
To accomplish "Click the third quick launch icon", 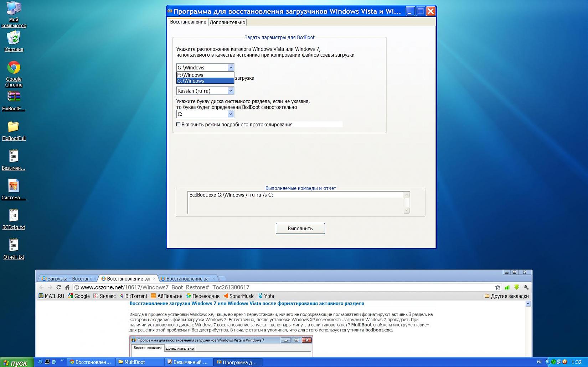I will [54, 362].
